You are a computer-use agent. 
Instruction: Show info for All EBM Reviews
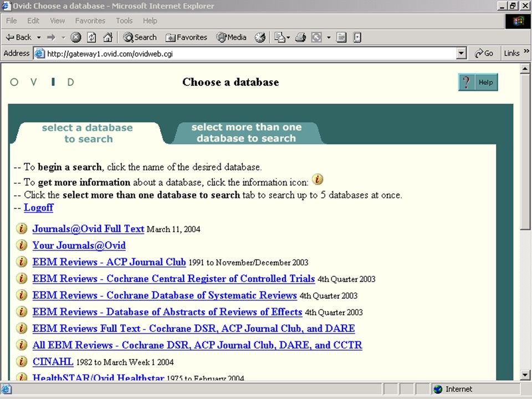[22, 345]
